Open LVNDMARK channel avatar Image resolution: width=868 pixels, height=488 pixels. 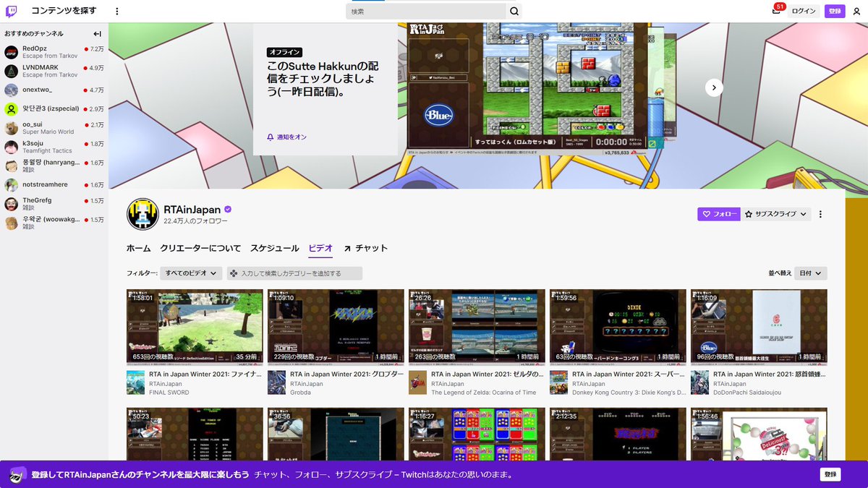coord(11,71)
